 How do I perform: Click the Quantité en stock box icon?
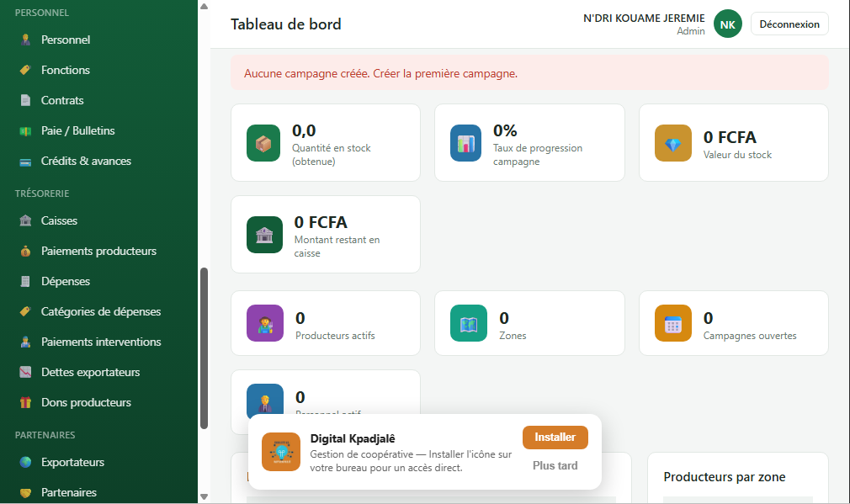[x=263, y=143]
